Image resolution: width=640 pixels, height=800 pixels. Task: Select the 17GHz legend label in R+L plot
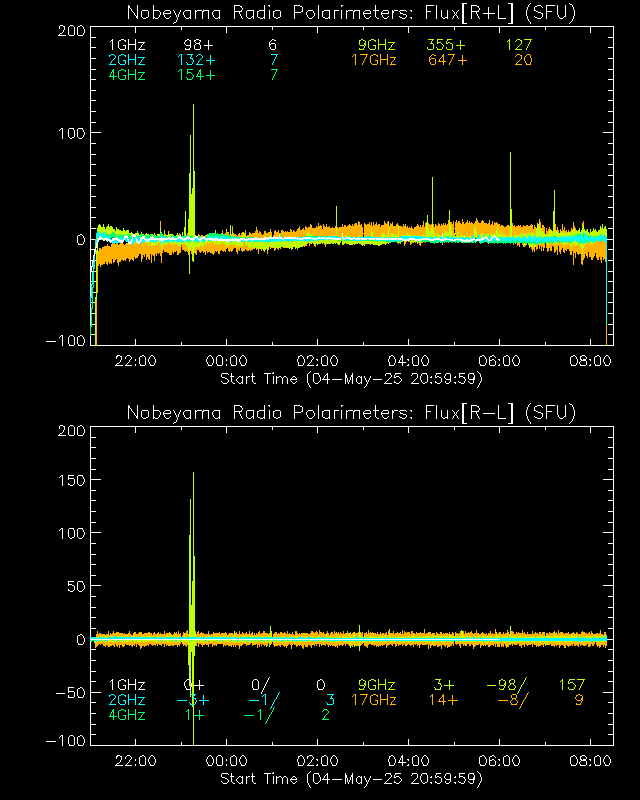(374, 60)
